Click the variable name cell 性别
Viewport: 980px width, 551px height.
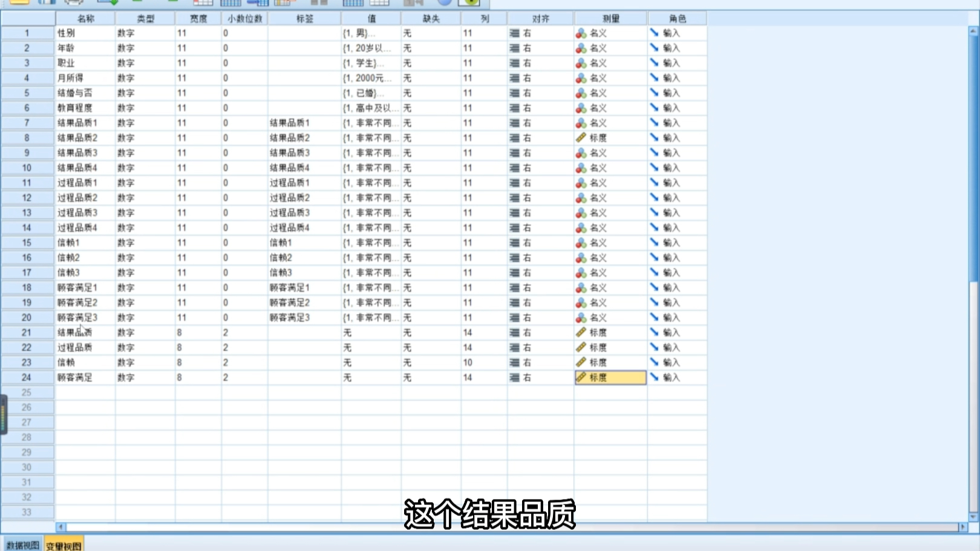point(85,33)
